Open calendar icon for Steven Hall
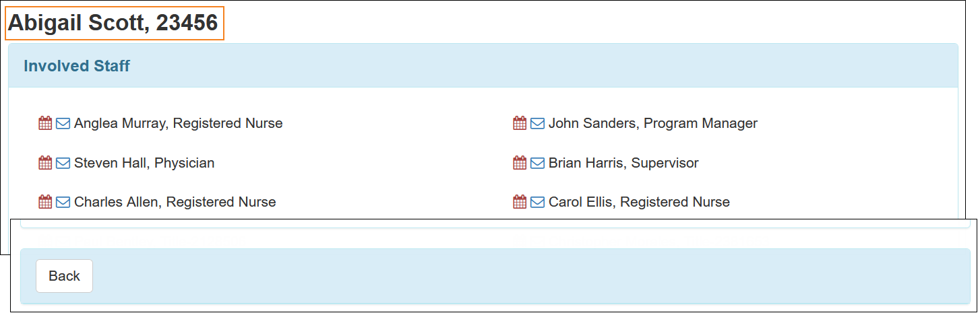 (45, 163)
